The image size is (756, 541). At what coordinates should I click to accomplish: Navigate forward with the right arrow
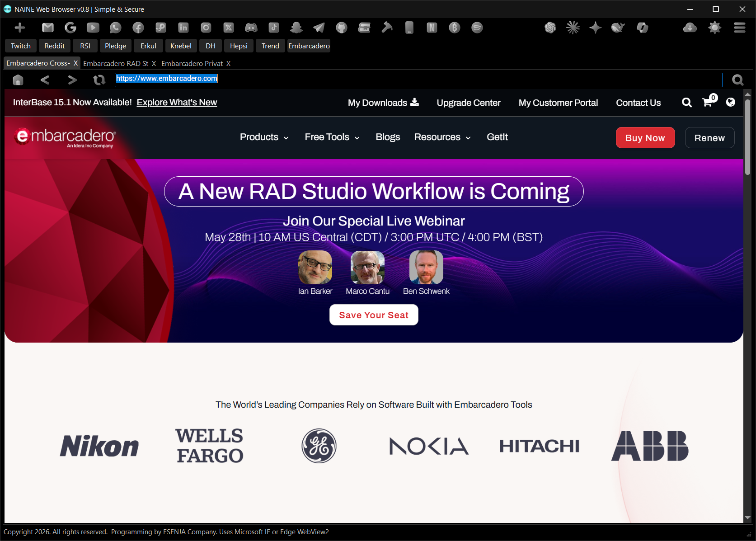coord(72,80)
